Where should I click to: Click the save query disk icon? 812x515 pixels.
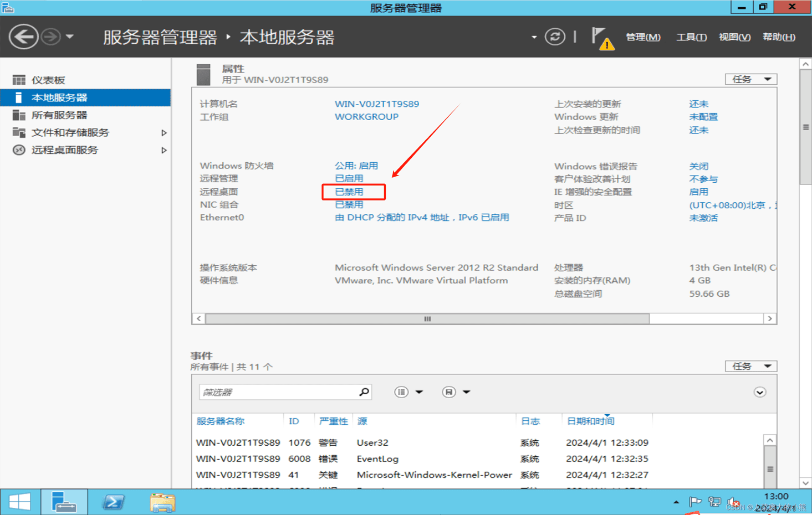click(x=448, y=392)
